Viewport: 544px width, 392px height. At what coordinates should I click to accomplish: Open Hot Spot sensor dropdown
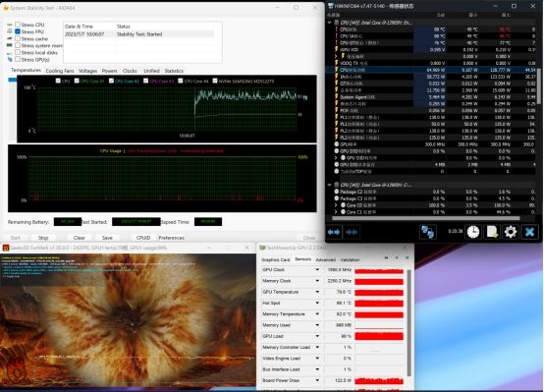coord(317,304)
